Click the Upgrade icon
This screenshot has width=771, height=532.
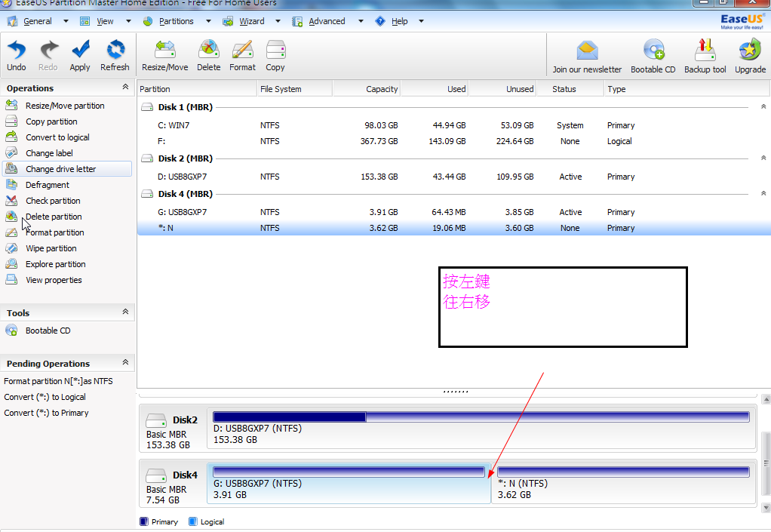750,57
